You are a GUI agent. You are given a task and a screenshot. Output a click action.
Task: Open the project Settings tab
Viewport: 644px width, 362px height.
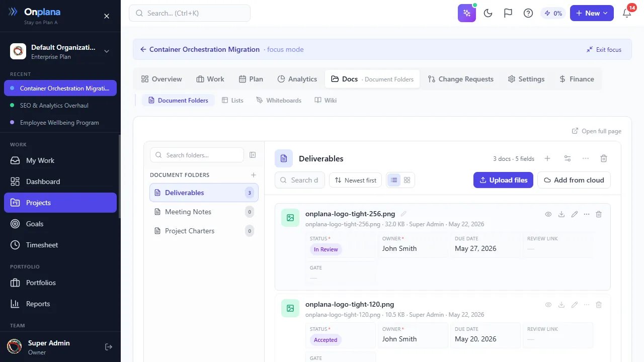526,79
